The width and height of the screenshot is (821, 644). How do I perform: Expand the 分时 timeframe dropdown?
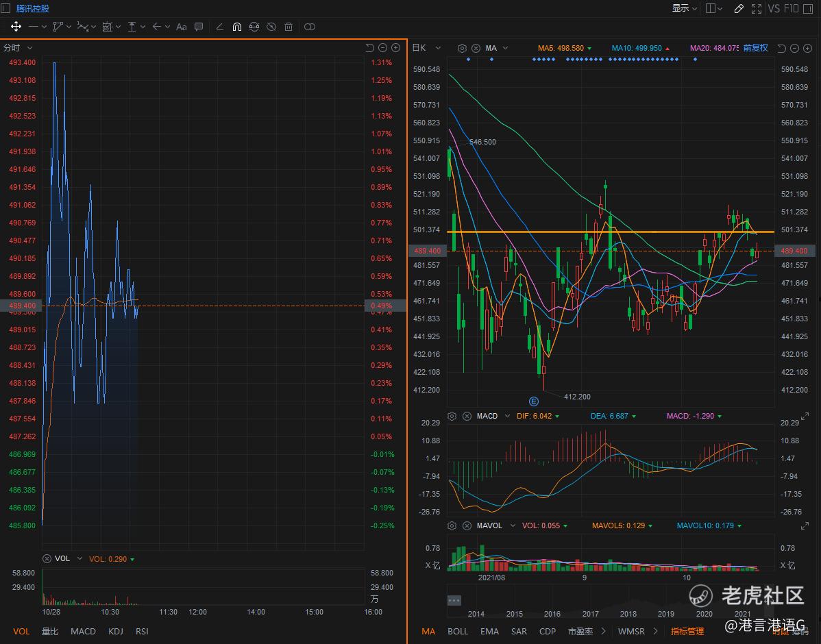[x=29, y=48]
